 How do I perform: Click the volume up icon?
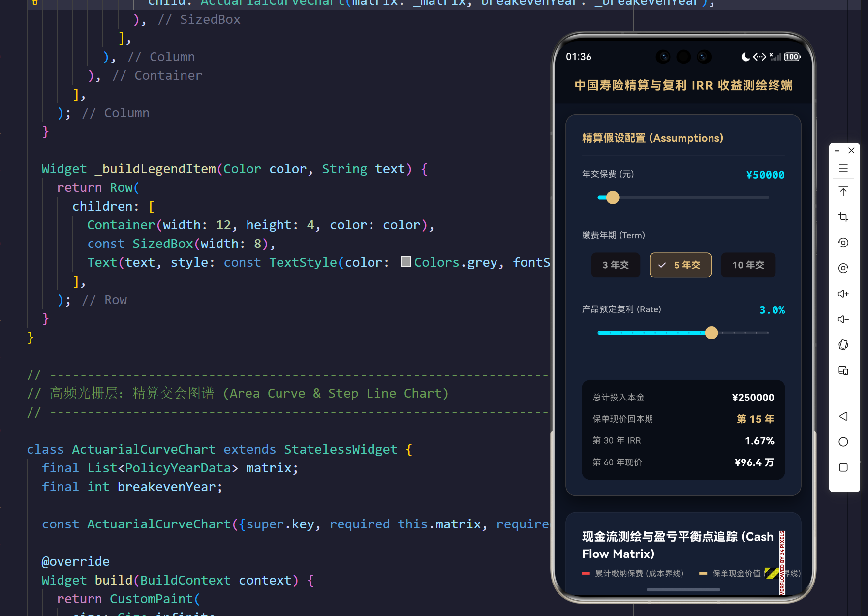[843, 294]
